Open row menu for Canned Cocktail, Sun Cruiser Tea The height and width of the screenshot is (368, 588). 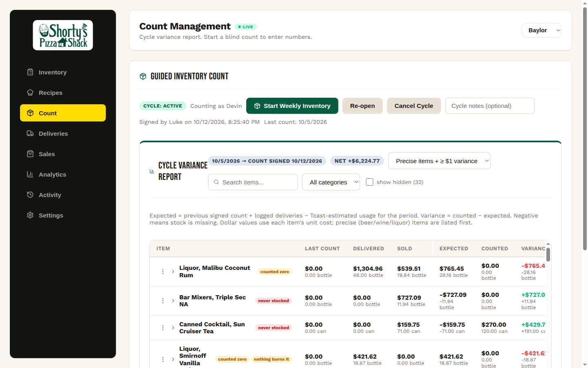pyautogui.click(x=163, y=328)
